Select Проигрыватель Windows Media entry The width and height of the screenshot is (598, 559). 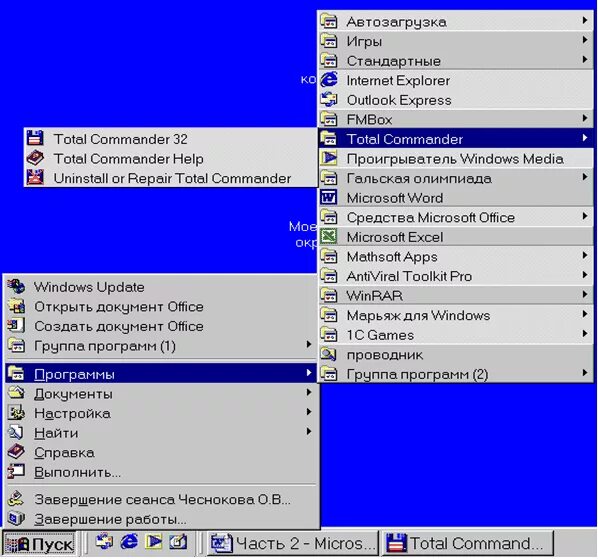tap(455, 159)
